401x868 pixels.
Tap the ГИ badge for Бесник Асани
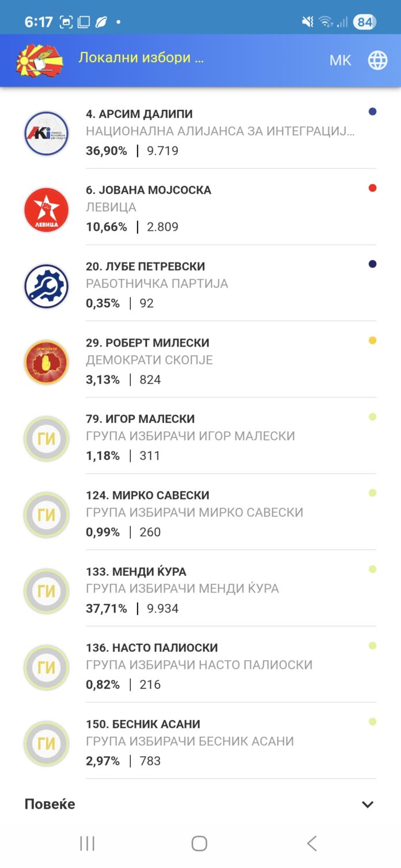47,744
